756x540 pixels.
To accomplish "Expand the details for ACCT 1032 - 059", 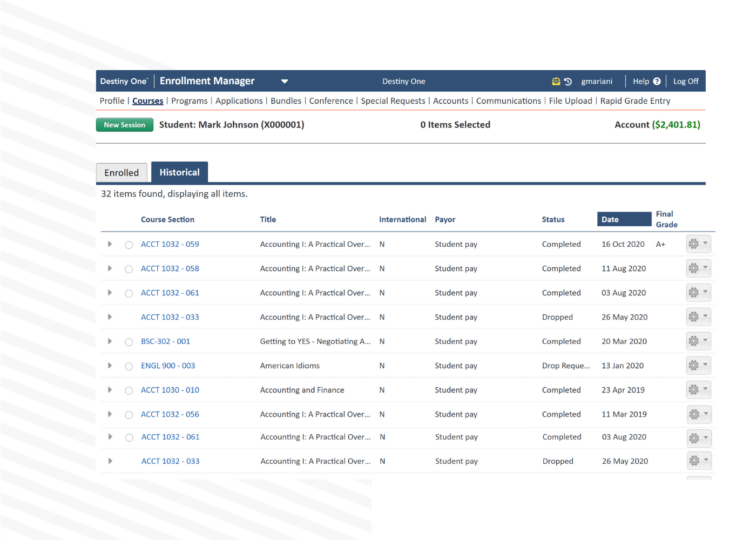I will (x=110, y=244).
